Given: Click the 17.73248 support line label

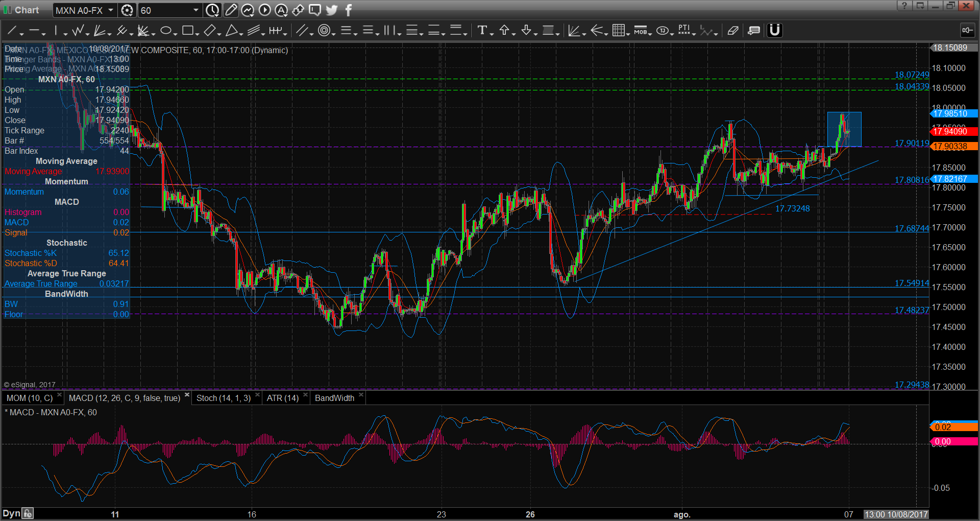Looking at the screenshot, I should tap(792, 208).
